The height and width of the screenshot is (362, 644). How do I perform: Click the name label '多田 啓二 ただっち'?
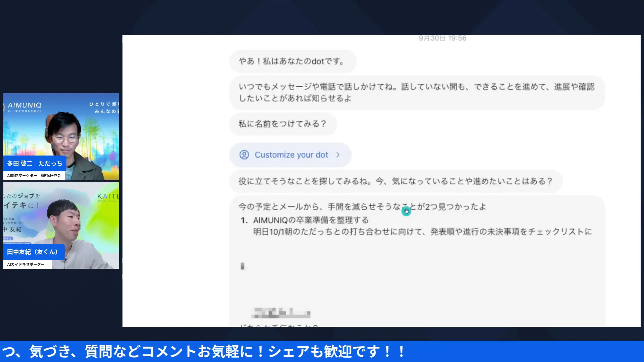[x=35, y=164]
